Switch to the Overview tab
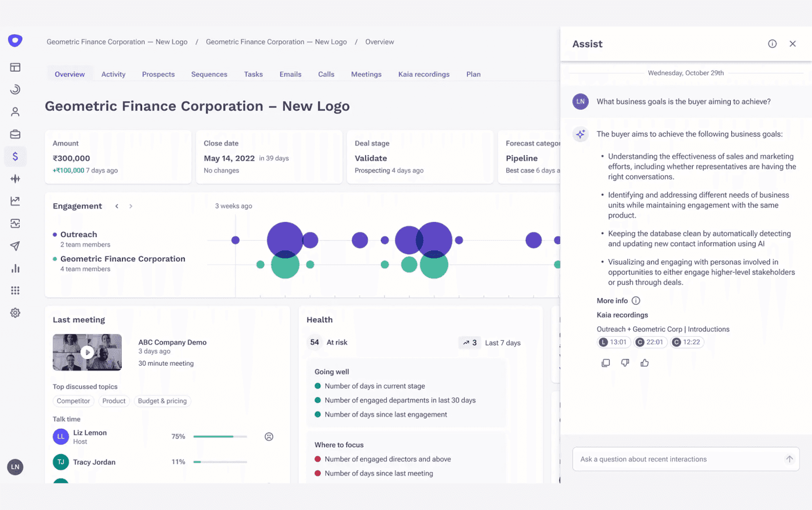 click(70, 74)
